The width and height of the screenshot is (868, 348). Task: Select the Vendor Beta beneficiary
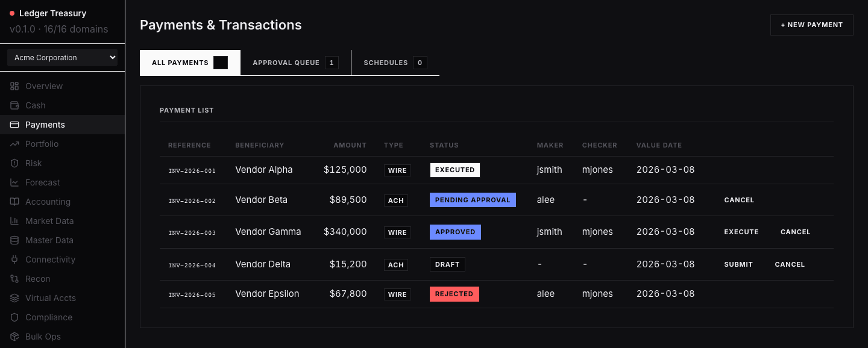pyautogui.click(x=261, y=200)
